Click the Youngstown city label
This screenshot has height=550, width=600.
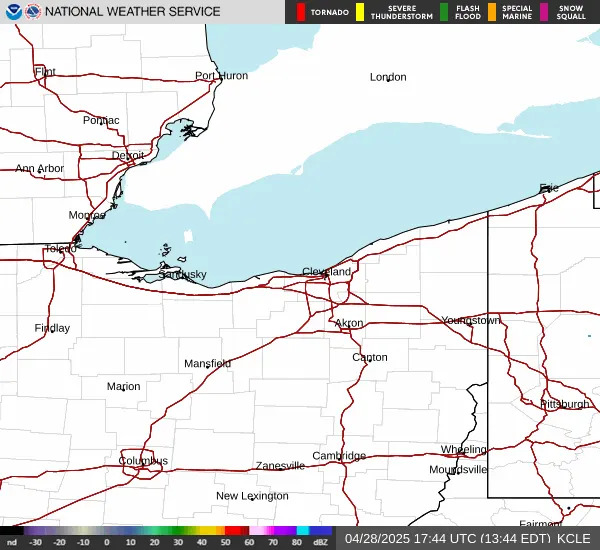[x=471, y=320]
